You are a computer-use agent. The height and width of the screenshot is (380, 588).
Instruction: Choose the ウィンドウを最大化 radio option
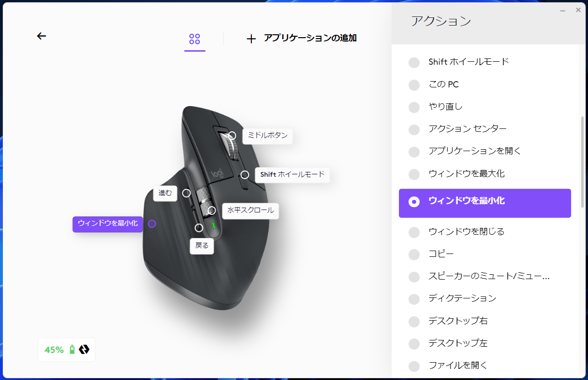tap(414, 174)
